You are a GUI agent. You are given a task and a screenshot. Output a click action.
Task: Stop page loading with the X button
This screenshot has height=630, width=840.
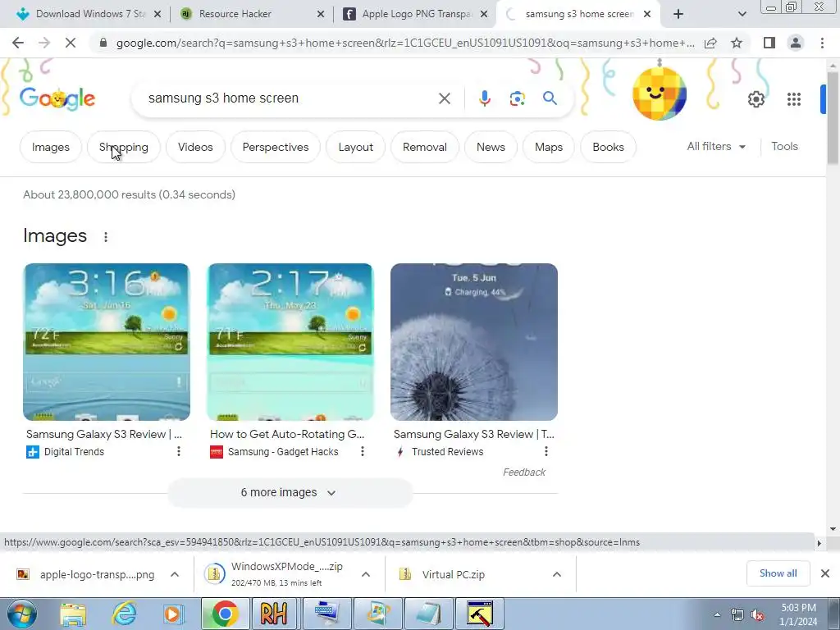click(x=71, y=43)
